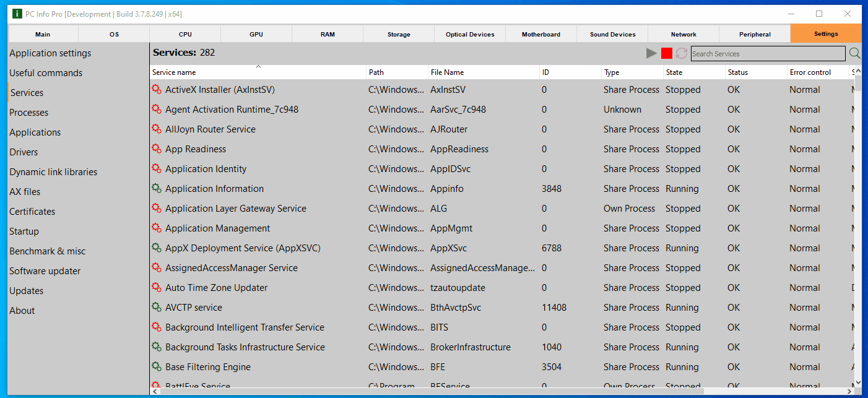The width and height of the screenshot is (868, 398).
Task: Open Dynamic link libraries in sidebar
Action: pyautogui.click(x=53, y=172)
